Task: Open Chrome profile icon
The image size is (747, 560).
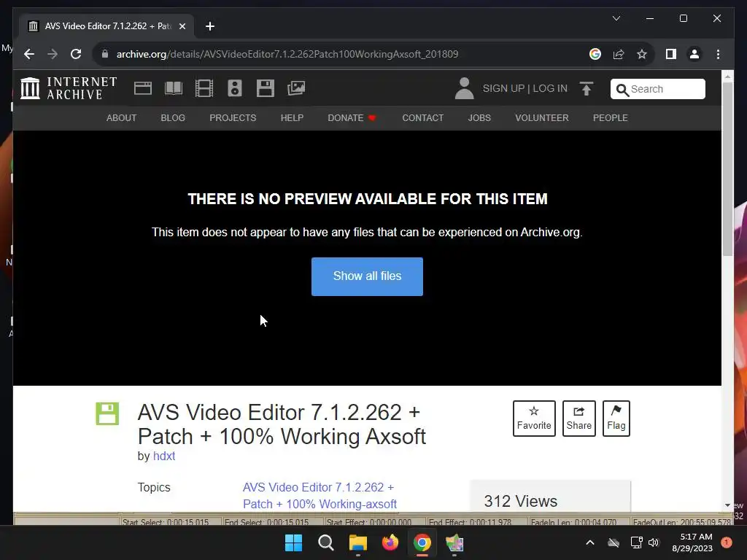Action: pyautogui.click(x=694, y=54)
